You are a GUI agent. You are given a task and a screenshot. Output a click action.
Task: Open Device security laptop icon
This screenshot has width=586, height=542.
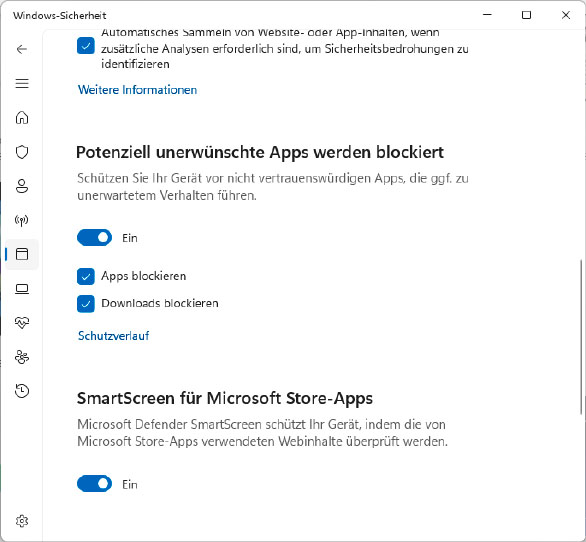(x=22, y=289)
